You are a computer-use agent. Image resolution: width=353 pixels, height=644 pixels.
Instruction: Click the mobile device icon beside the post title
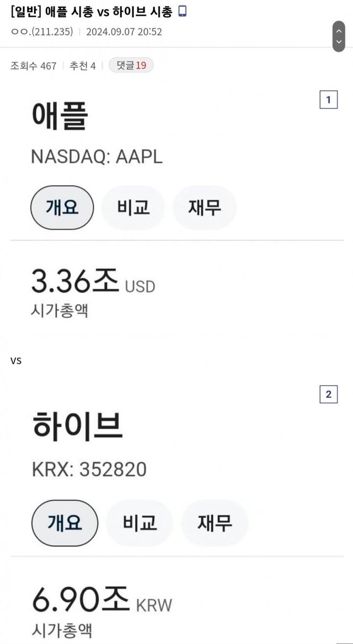183,11
